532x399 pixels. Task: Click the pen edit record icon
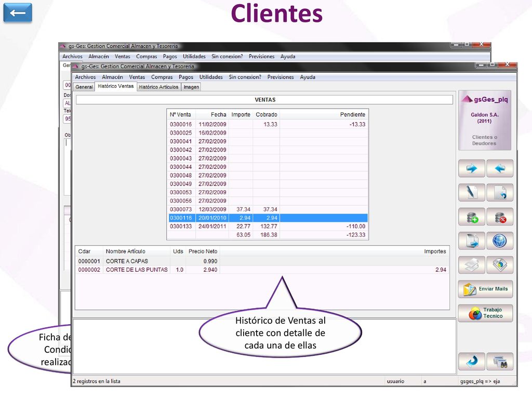pyautogui.click(x=472, y=192)
